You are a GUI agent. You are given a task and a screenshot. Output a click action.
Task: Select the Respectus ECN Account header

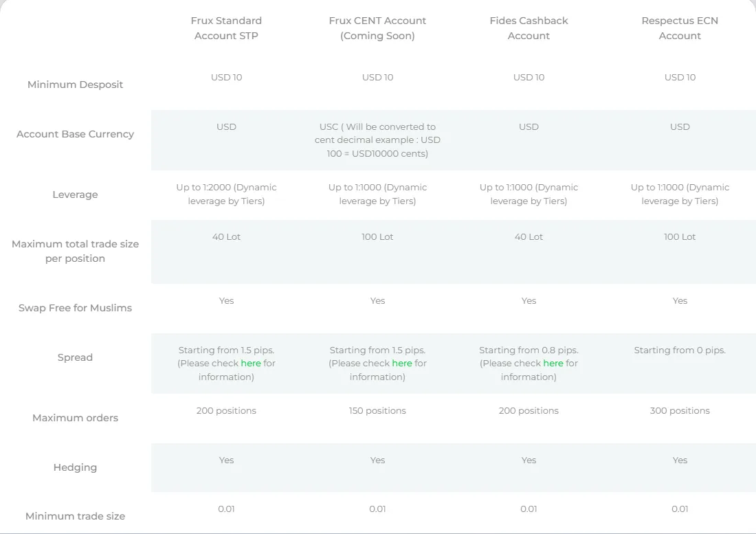[680, 28]
